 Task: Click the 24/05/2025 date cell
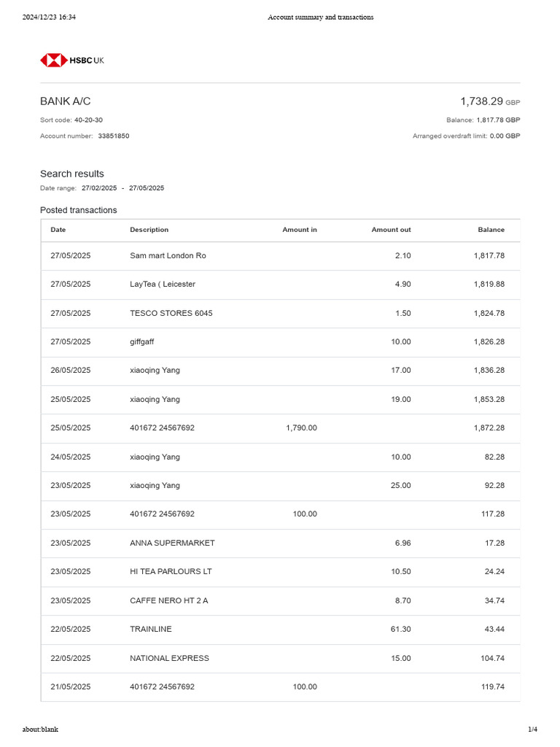71,457
